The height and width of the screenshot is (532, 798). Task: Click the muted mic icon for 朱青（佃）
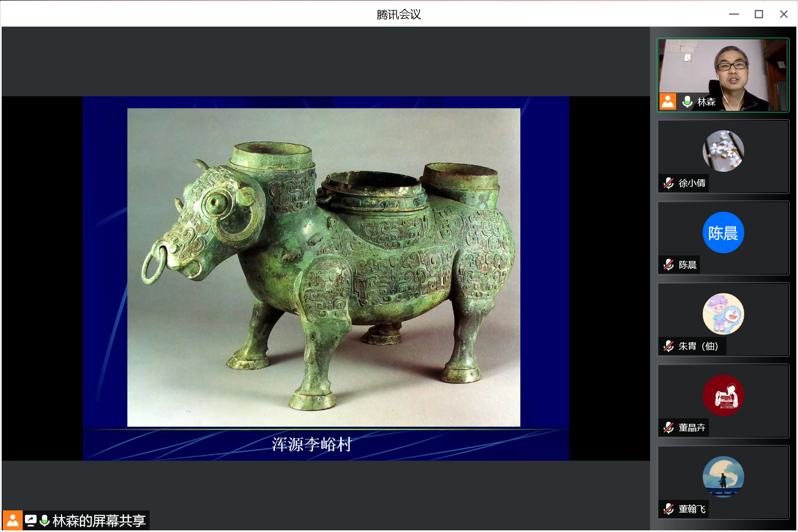(x=669, y=346)
